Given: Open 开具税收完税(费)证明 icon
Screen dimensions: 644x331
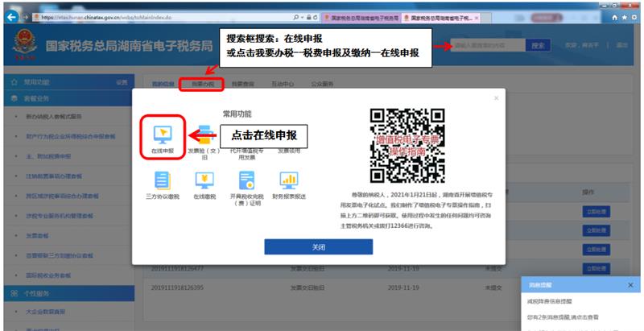Looking at the screenshot, I should (x=246, y=180).
